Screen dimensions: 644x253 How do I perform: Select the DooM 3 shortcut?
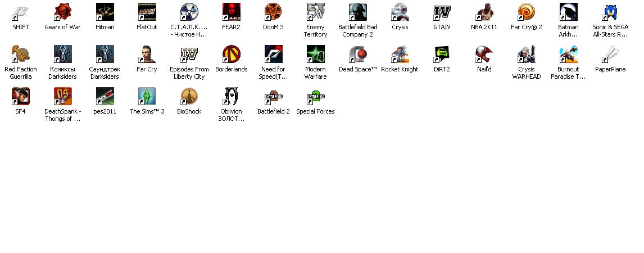point(273,12)
